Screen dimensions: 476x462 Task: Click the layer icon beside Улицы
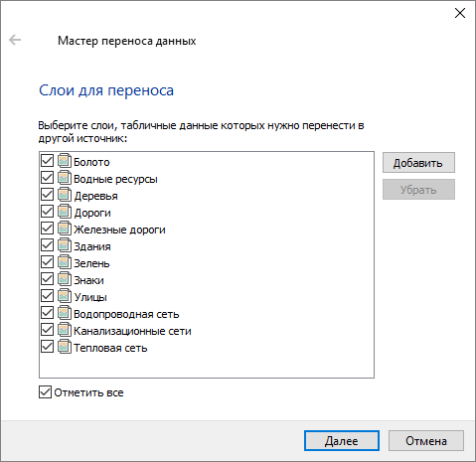[x=65, y=296]
